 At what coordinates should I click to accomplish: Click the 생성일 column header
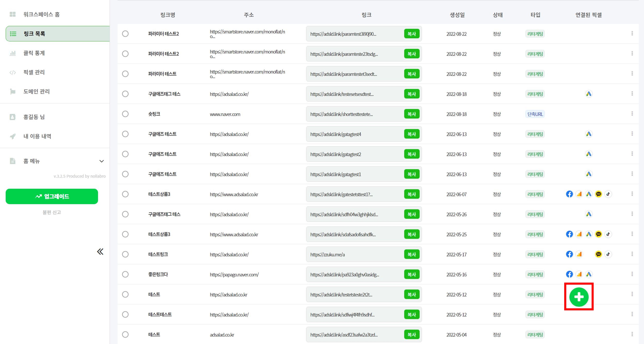pos(457,15)
